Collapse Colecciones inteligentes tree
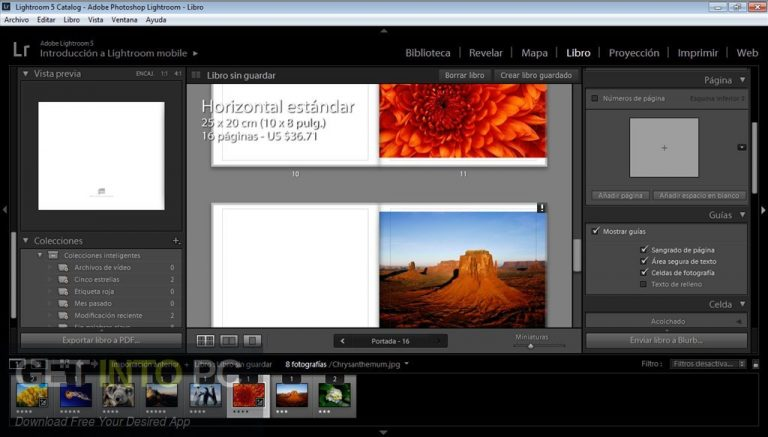Image resolution: width=768 pixels, height=437 pixels. click(x=40, y=255)
